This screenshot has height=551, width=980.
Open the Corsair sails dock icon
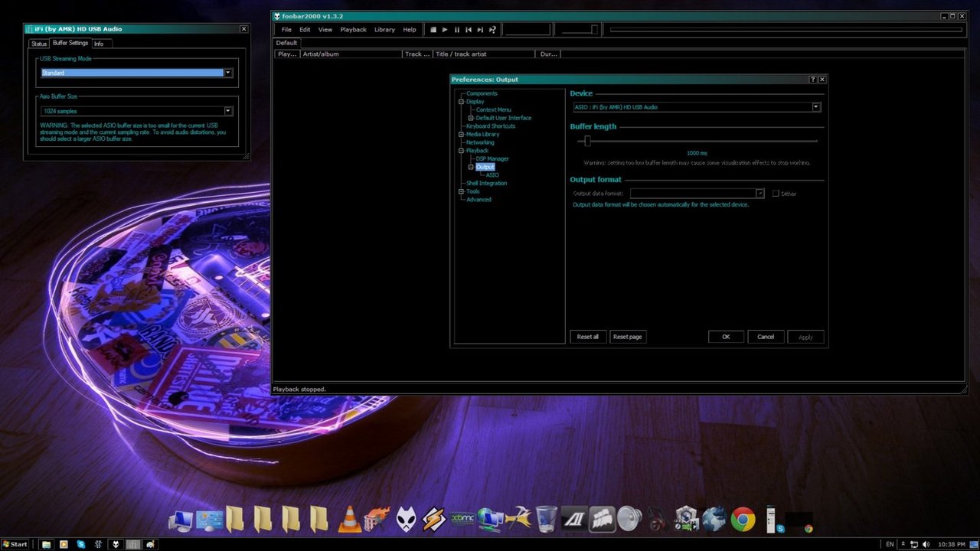[x=602, y=519]
